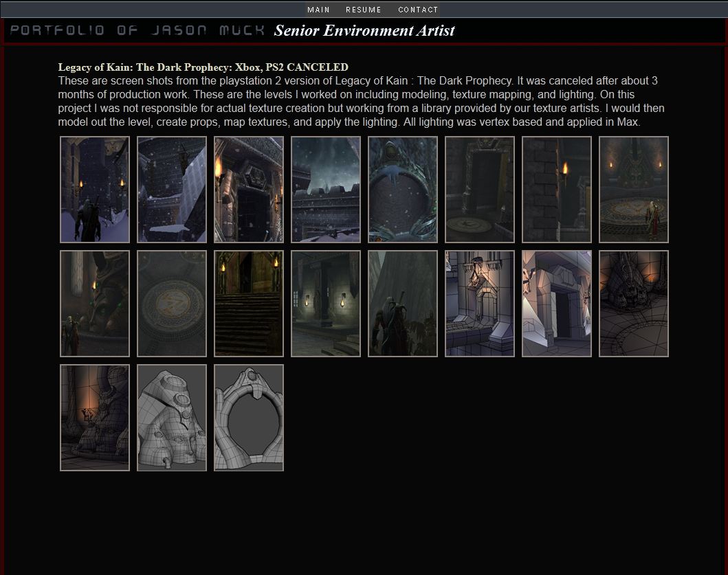Open thumbnail of round icy portal gate
The height and width of the screenshot is (575, 728).
coord(403,190)
